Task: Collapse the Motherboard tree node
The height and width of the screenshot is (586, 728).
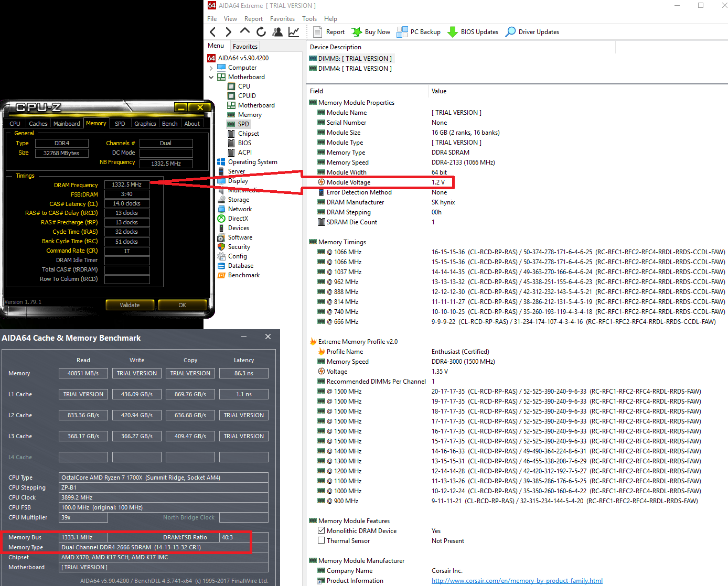Action: (211, 77)
